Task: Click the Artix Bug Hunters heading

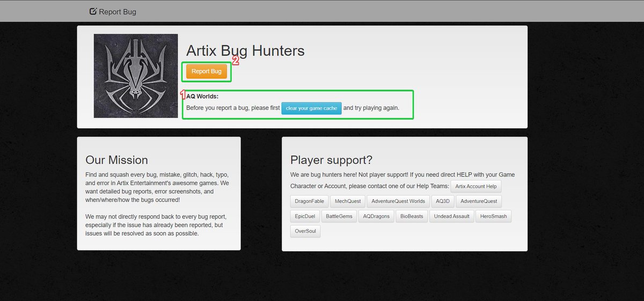Action: (x=245, y=51)
